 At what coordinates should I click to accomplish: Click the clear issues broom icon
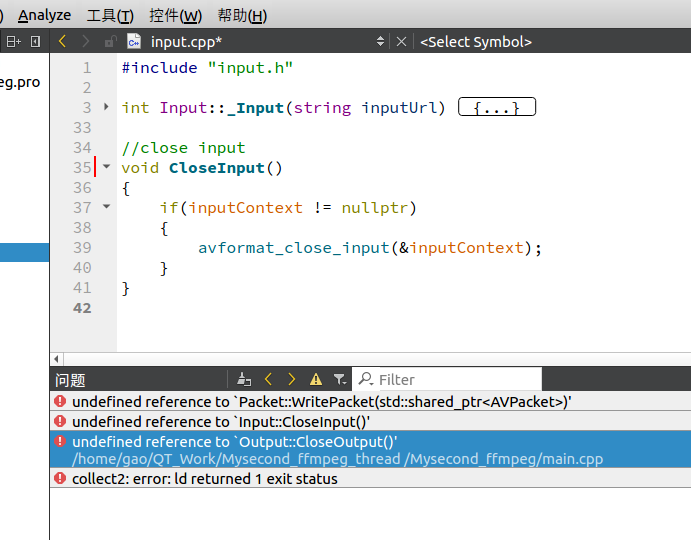pyautogui.click(x=244, y=379)
